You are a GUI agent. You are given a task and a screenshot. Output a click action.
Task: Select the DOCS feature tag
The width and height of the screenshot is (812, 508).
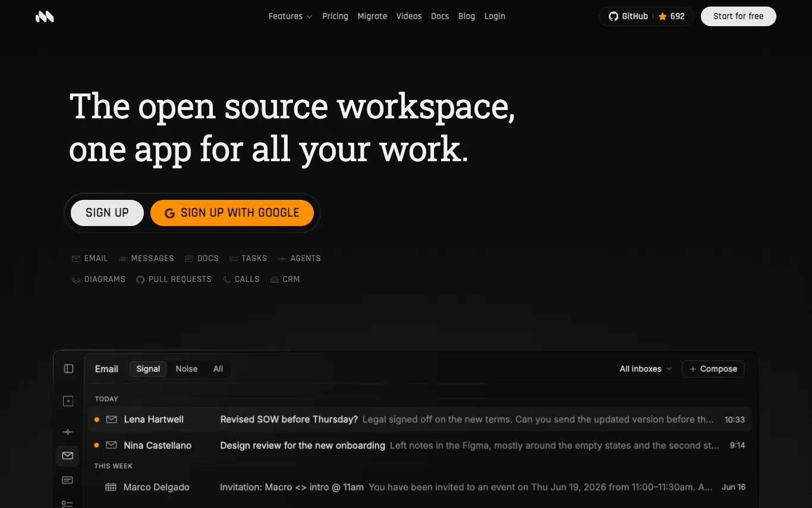tap(202, 259)
